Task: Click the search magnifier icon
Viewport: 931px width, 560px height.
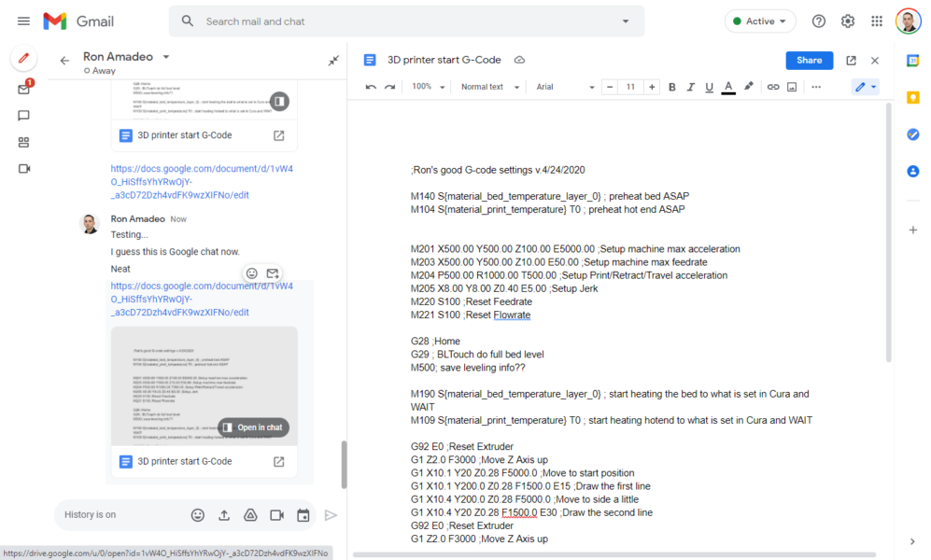Action: point(188,21)
